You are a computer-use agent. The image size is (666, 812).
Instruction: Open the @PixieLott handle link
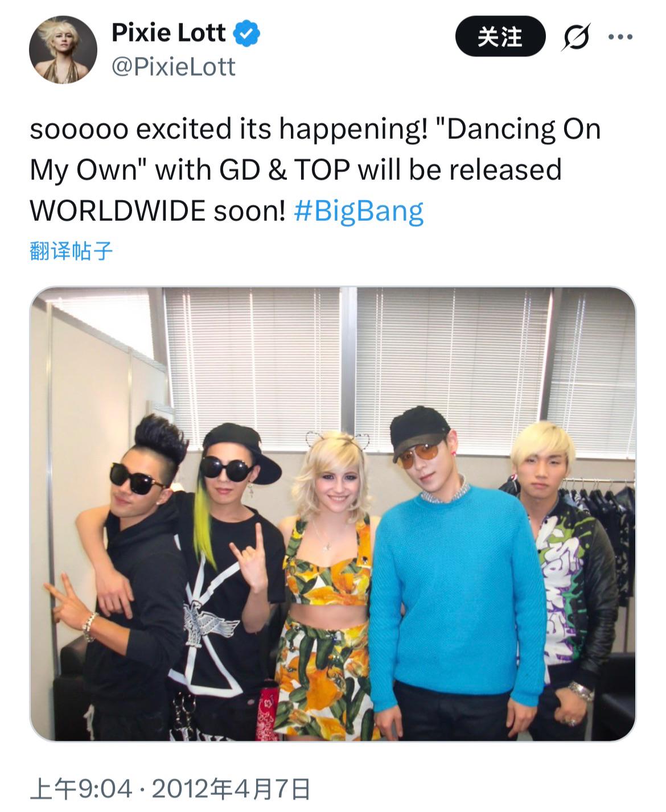click(173, 67)
